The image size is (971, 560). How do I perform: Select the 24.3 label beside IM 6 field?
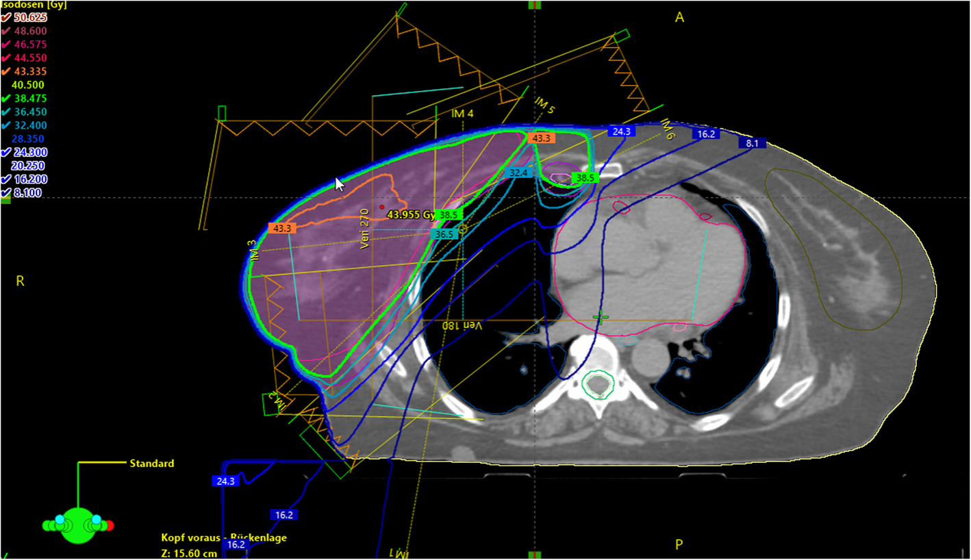click(621, 131)
